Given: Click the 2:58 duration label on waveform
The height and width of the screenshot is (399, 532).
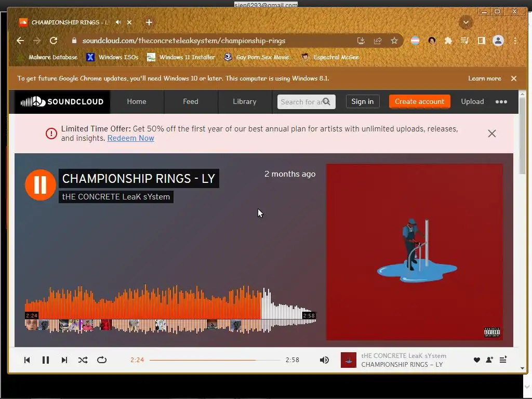Looking at the screenshot, I should (x=309, y=315).
